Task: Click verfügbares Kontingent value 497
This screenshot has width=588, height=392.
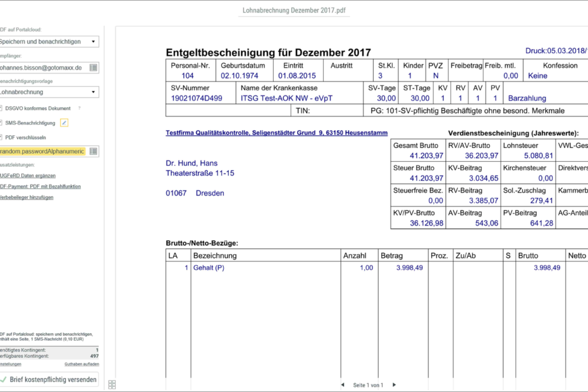Action: (x=94, y=356)
